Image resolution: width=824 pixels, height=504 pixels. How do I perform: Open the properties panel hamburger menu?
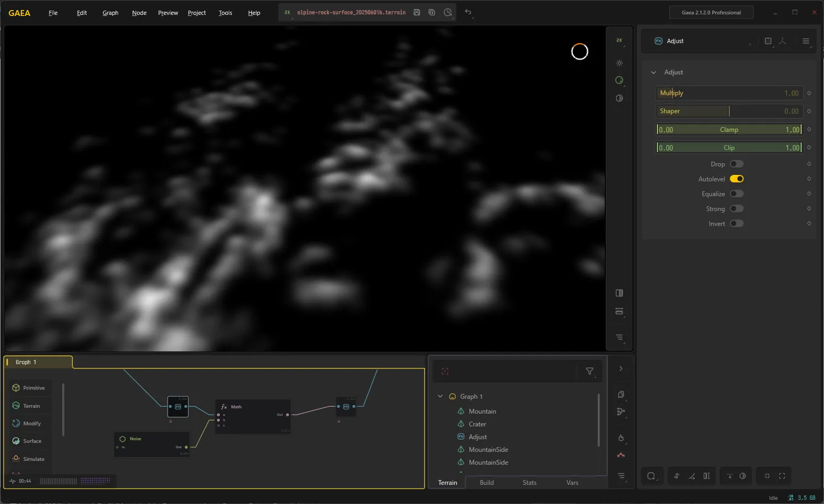point(806,41)
